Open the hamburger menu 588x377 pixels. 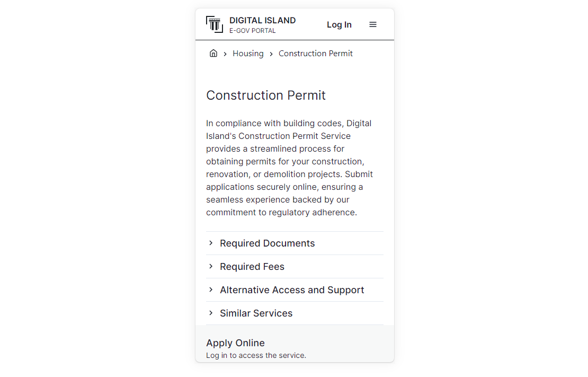(373, 24)
